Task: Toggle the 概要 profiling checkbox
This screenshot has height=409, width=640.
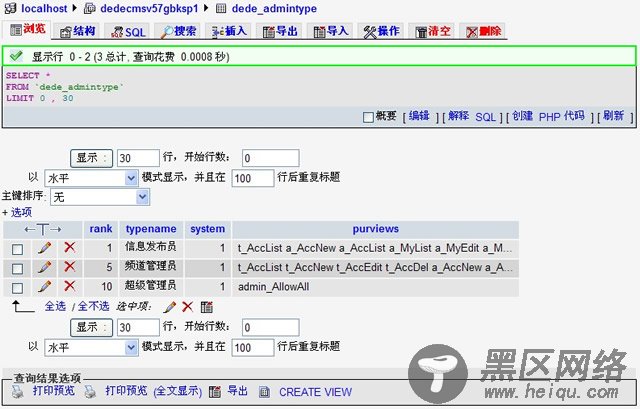Action: tap(368, 118)
